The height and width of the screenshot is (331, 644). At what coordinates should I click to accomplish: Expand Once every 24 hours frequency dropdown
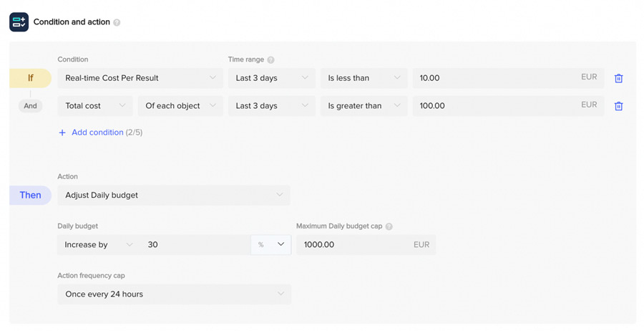(x=174, y=294)
